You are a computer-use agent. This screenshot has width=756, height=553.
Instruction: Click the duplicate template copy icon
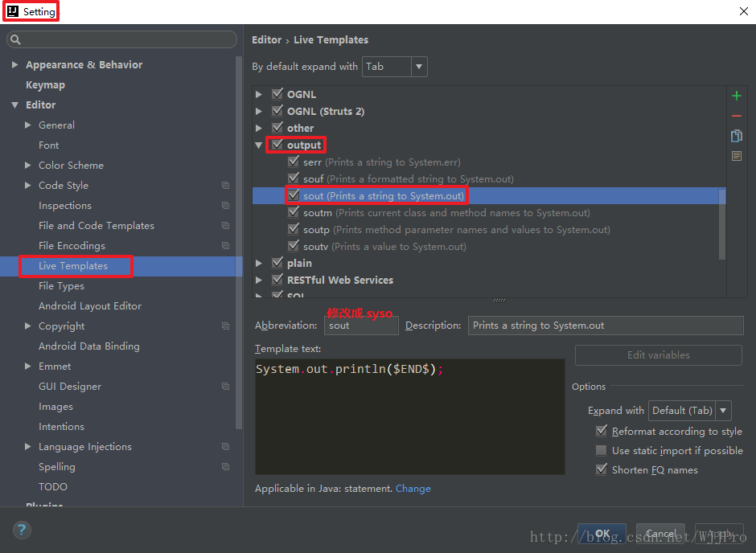(x=736, y=136)
